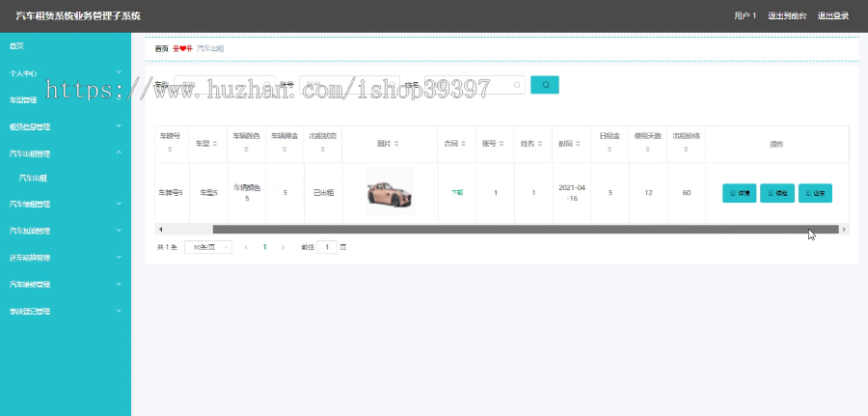Collapse the 汽车出租管理 sidebar menu

click(x=66, y=153)
